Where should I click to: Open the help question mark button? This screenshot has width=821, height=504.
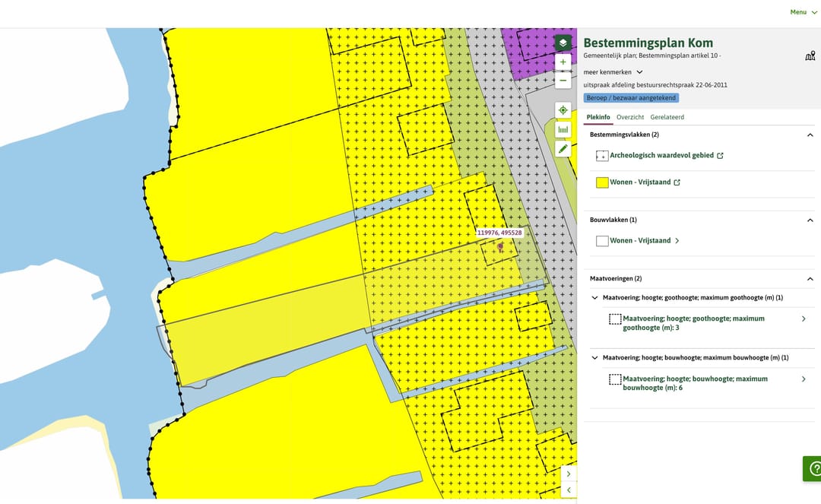[x=813, y=468]
